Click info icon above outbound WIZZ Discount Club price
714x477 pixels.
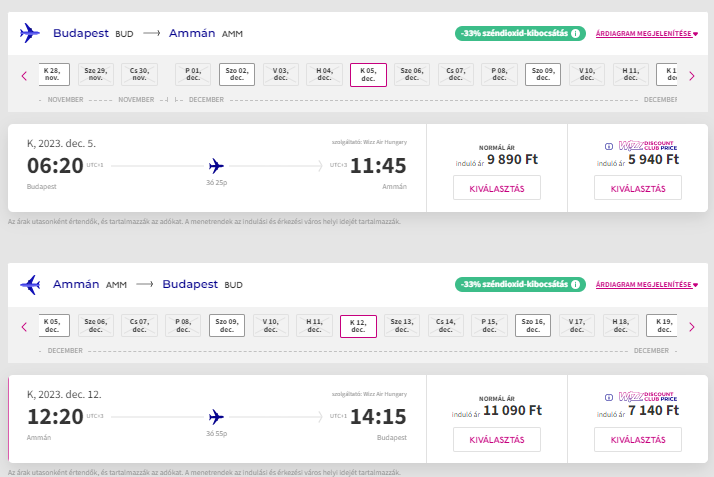point(610,144)
